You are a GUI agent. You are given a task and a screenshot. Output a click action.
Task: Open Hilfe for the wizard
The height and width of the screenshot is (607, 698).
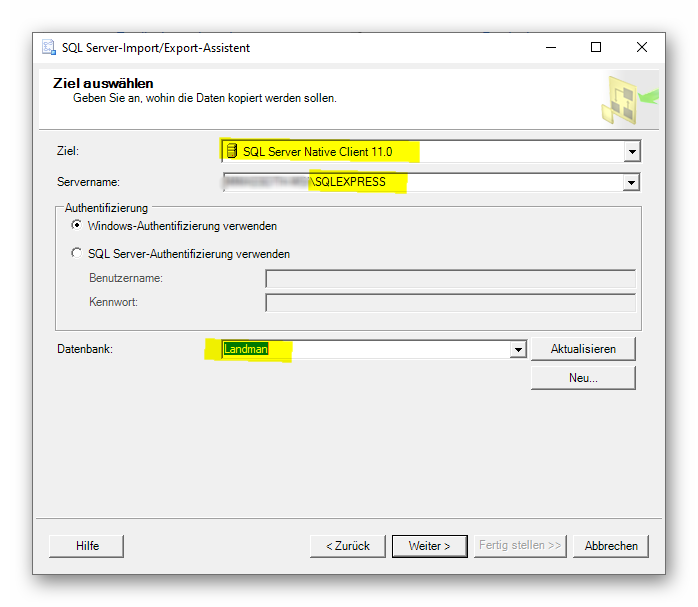point(87,546)
